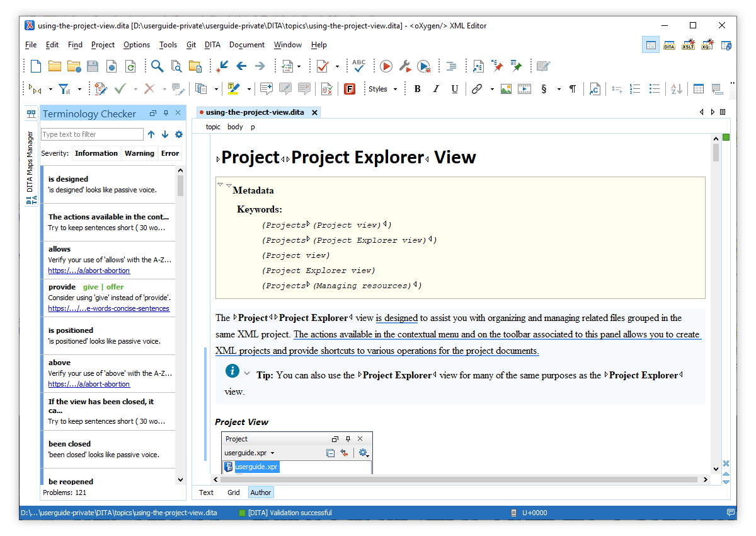
Task: Insert an image with the picture icon
Action: coord(506,89)
